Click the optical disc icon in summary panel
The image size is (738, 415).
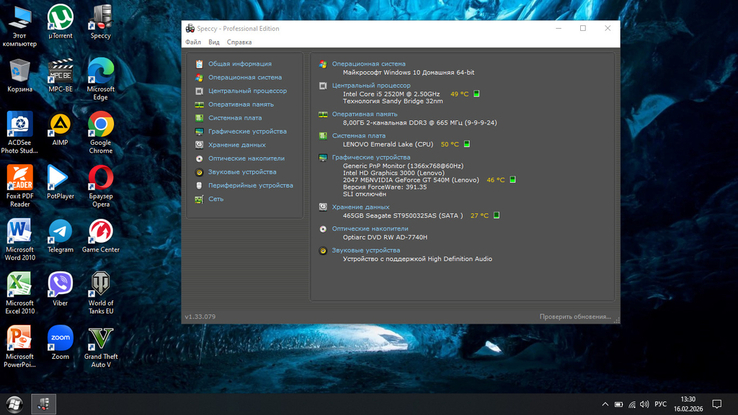coord(323,229)
